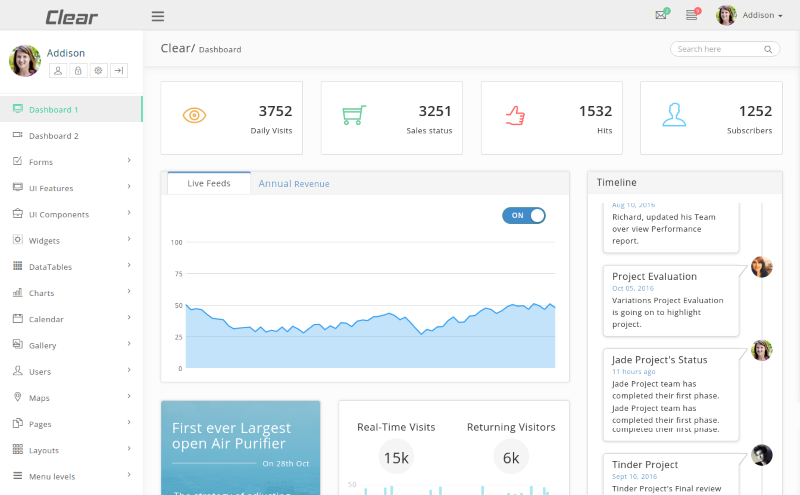Click the Clear/ breadcrumb link
Viewport: 800px width, 495px height.
click(x=178, y=48)
